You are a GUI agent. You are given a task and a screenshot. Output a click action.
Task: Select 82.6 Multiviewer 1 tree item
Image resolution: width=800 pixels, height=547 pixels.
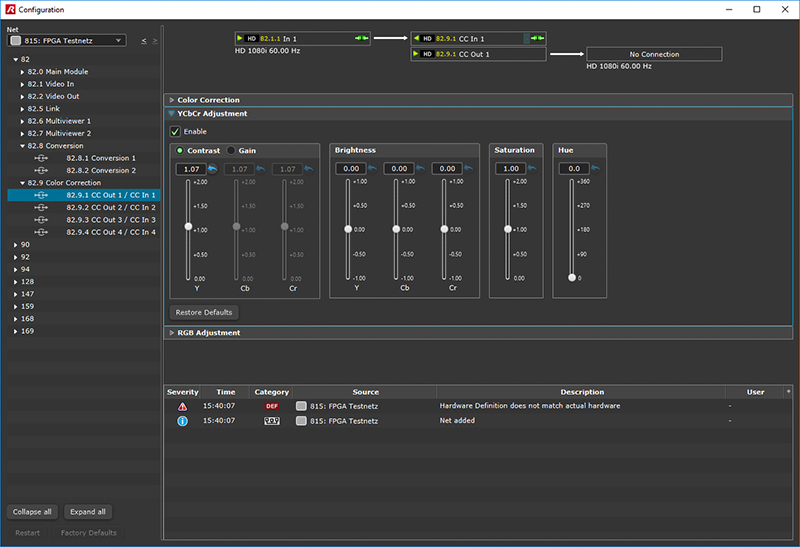click(84, 121)
